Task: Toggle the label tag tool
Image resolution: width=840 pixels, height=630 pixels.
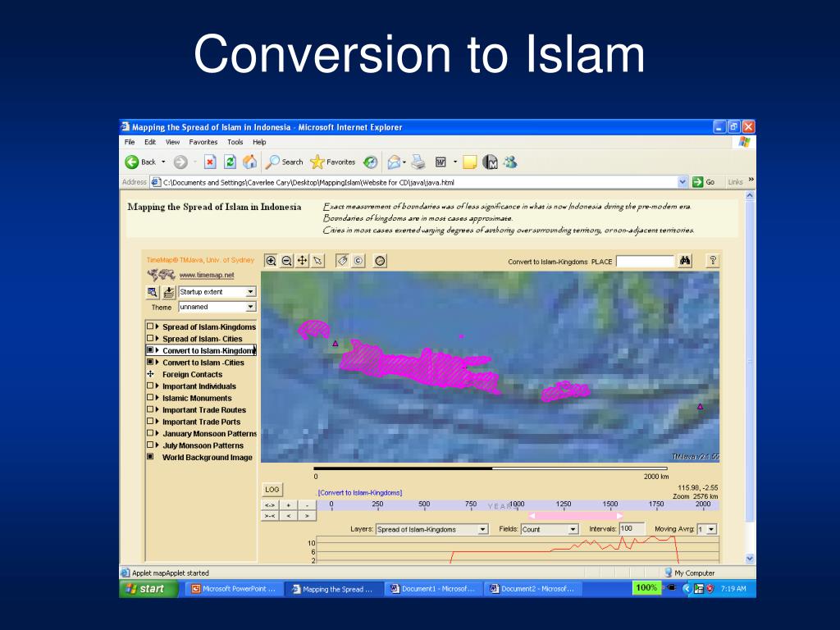Action: click(x=342, y=261)
